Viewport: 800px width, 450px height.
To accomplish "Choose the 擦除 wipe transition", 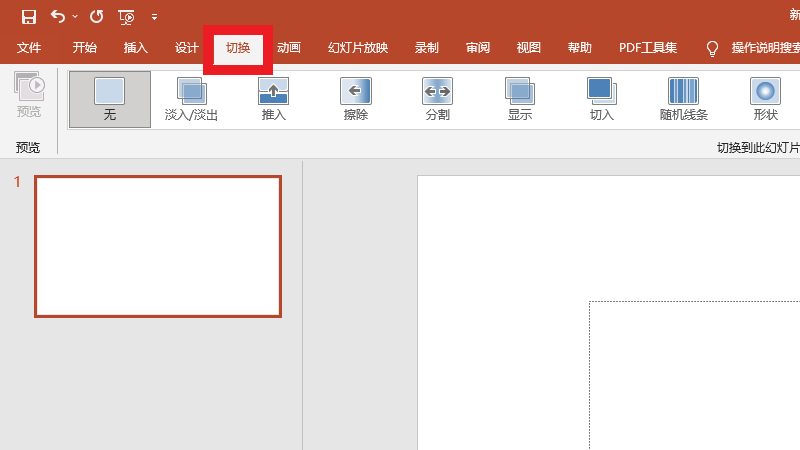I will click(x=355, y=99).
